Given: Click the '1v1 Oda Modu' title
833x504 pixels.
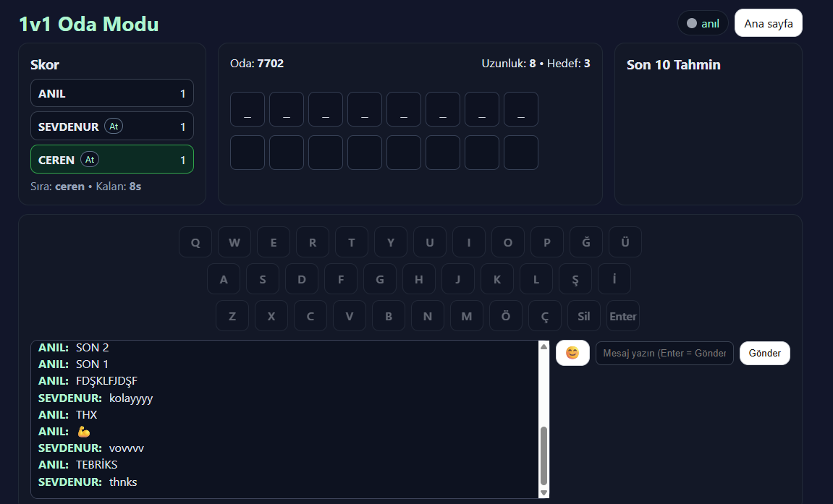Looking at the screenshot, I should pos(89,24).
